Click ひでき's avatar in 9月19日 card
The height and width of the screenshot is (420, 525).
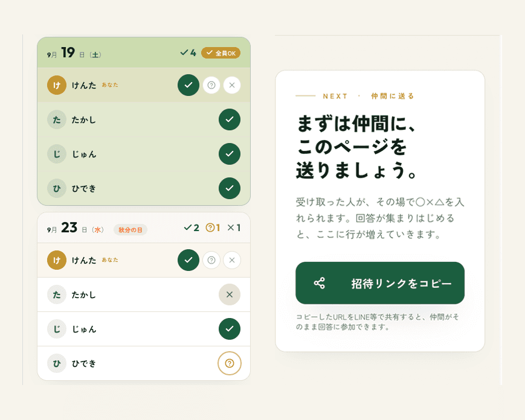point(57,188)
